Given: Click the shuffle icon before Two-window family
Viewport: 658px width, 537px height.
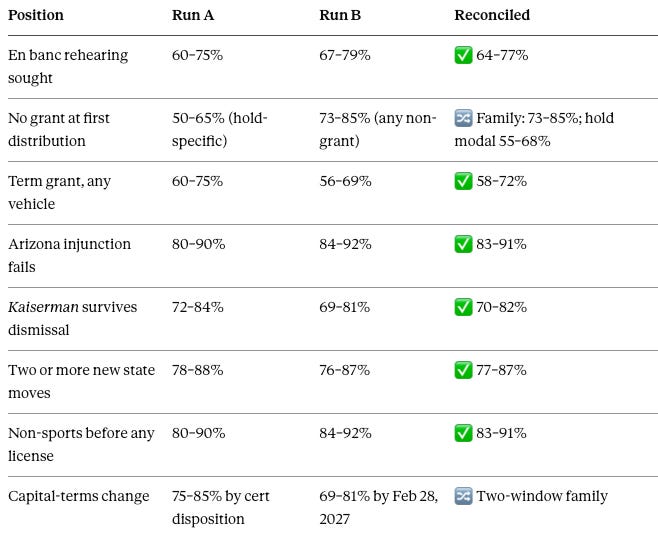Looking at the screenshot, I should click(463, 496).
